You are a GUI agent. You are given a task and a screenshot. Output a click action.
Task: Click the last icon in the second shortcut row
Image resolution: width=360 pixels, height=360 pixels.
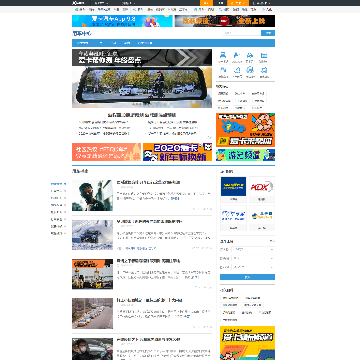tap(264, 70)
